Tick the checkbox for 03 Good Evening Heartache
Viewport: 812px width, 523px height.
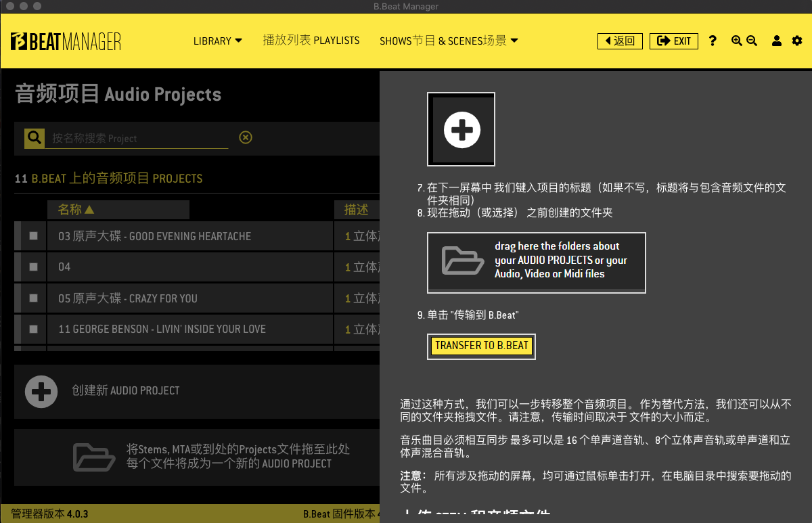pos(34,236)
